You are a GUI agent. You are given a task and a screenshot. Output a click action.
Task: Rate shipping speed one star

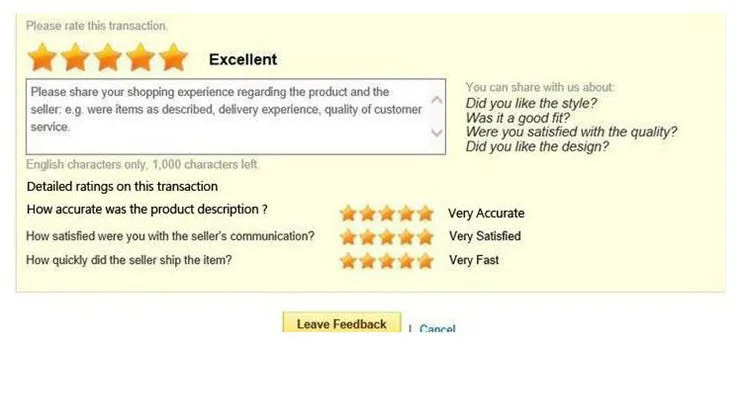click(348, 260)
